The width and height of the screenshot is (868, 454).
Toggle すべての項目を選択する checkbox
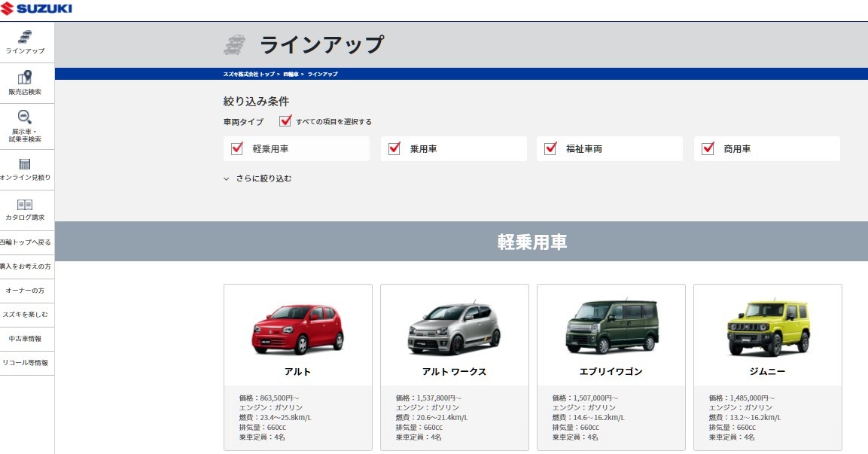click(x=285, y=120)
